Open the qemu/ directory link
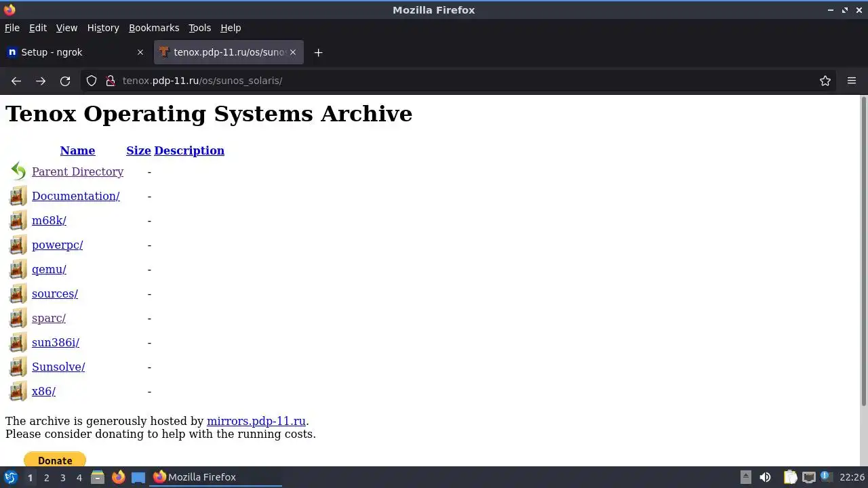 [49, 269]
